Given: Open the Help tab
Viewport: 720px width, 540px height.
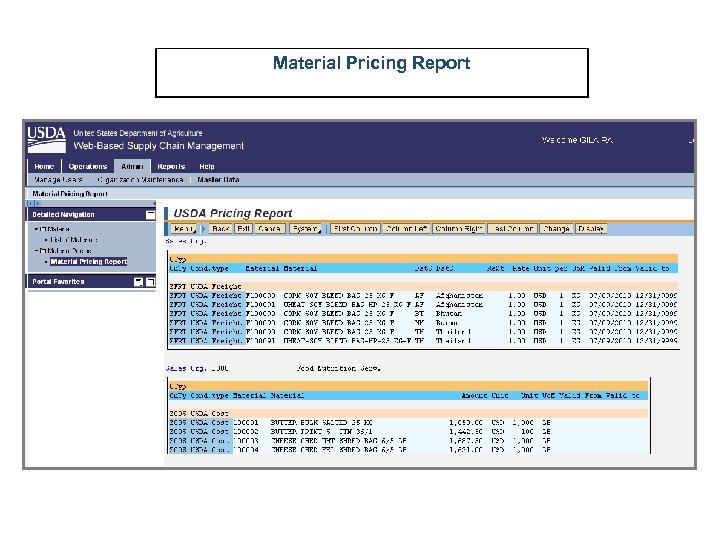Looking at the screenshot, I should [207, 166].
